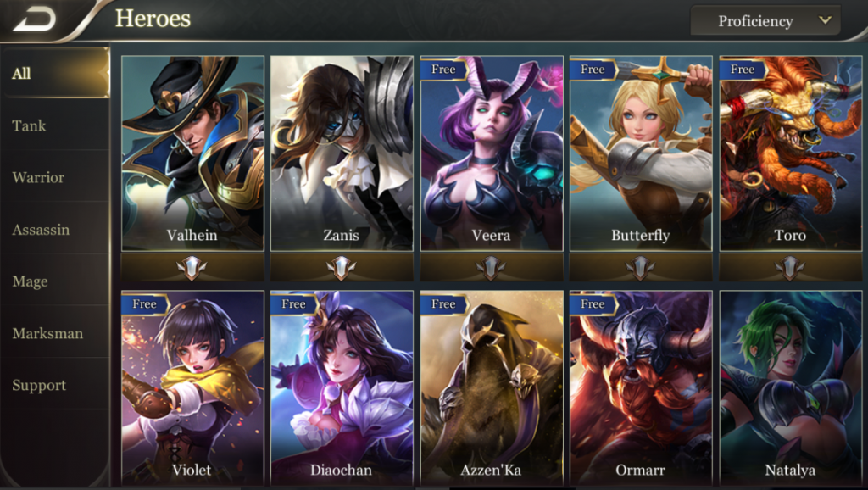Viewport: 868px width, 490px height.
Task: Open Violet's hero card
Action: [x=192, y=388]
